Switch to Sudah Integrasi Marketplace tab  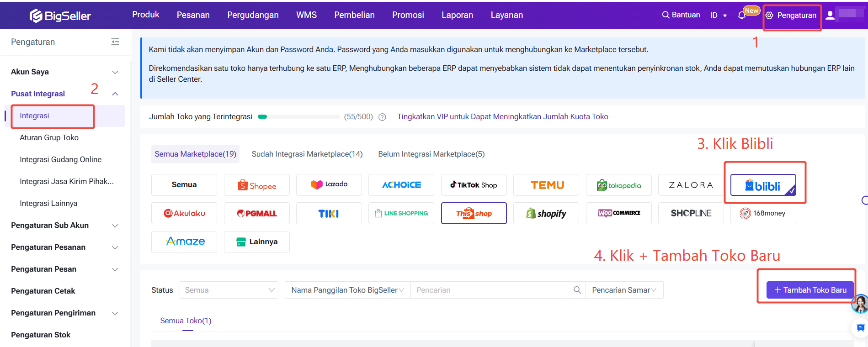pos(307,154)
